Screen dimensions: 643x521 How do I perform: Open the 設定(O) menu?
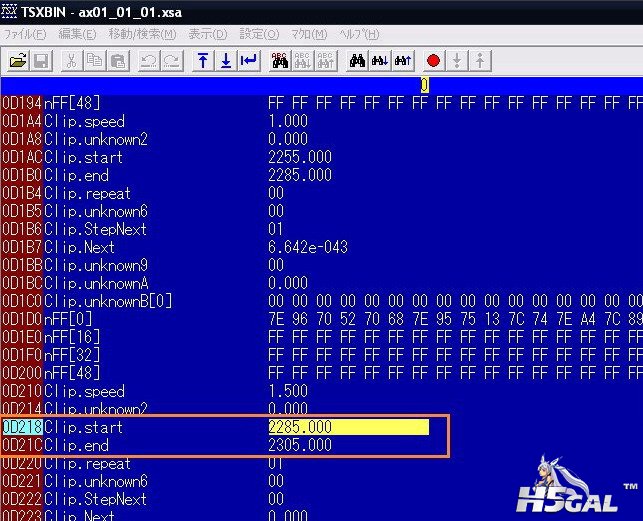tap(259, 34)
